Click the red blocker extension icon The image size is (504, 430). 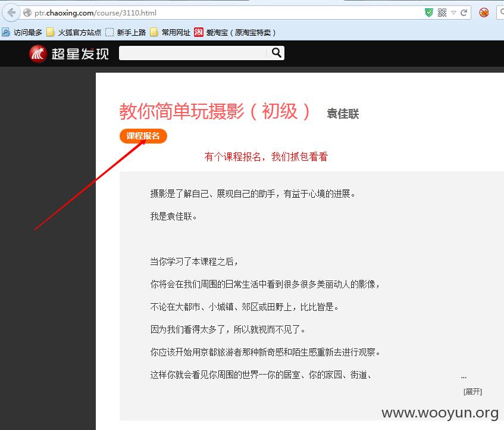[x=484, y=13]
